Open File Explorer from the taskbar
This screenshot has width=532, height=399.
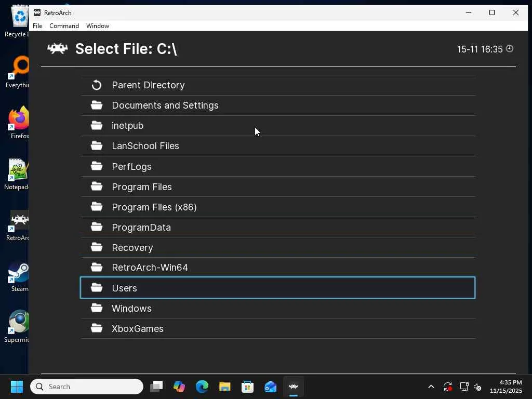click(224, 387)
